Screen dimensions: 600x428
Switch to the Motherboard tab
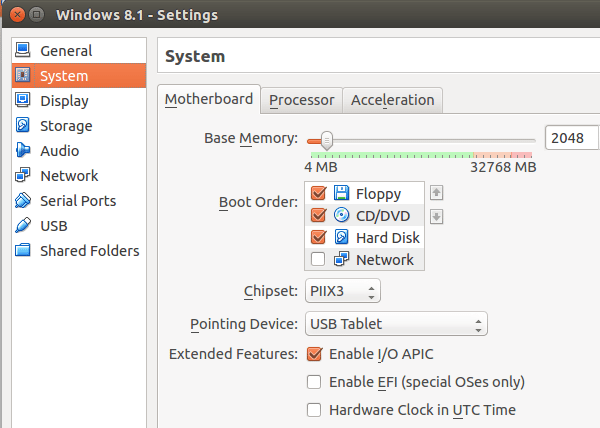pos(209,99)
